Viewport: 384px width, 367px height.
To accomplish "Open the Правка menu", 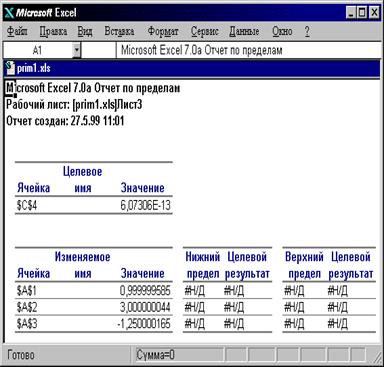I will click(53, 32).
